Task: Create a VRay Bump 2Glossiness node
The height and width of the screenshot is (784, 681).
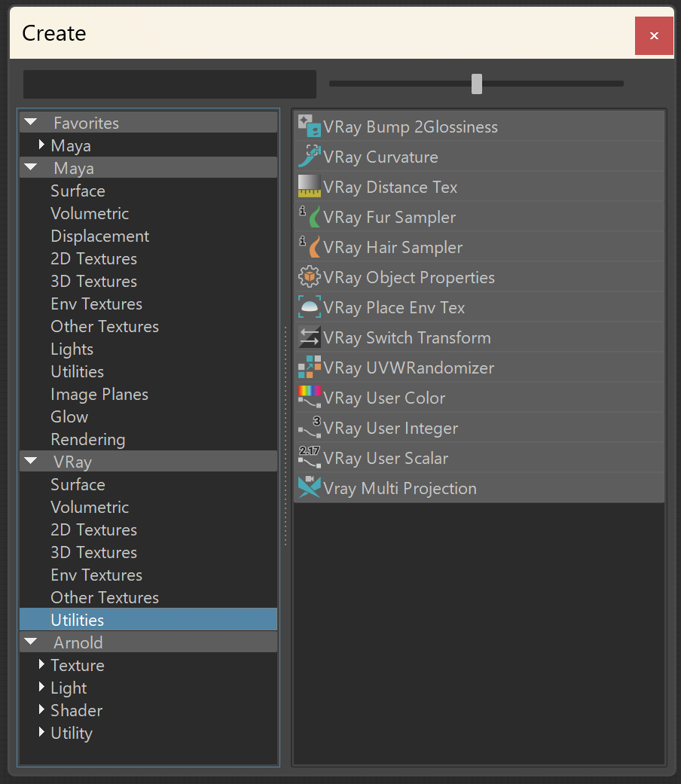Action: pos(480,126)
